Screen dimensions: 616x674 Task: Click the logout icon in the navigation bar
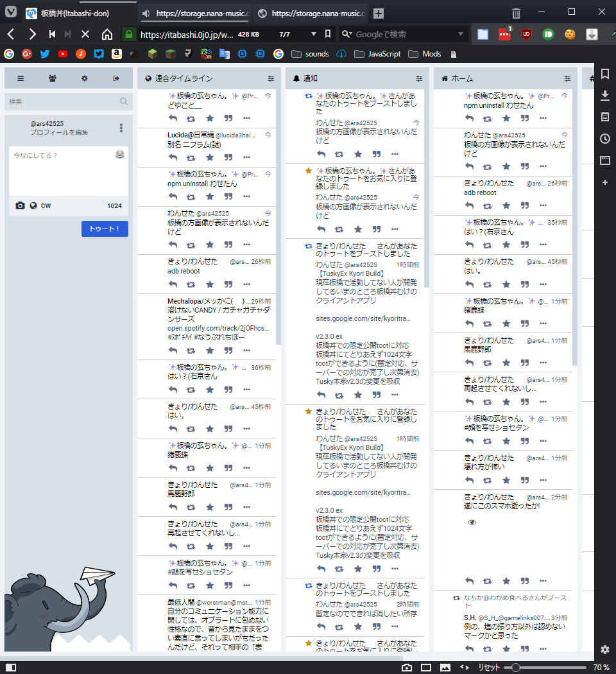click(116, 78)
